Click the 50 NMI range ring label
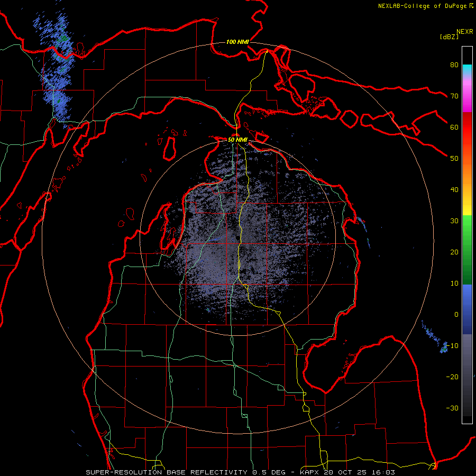Viewport: 476px width, 476px height. [x=237, y=140]
